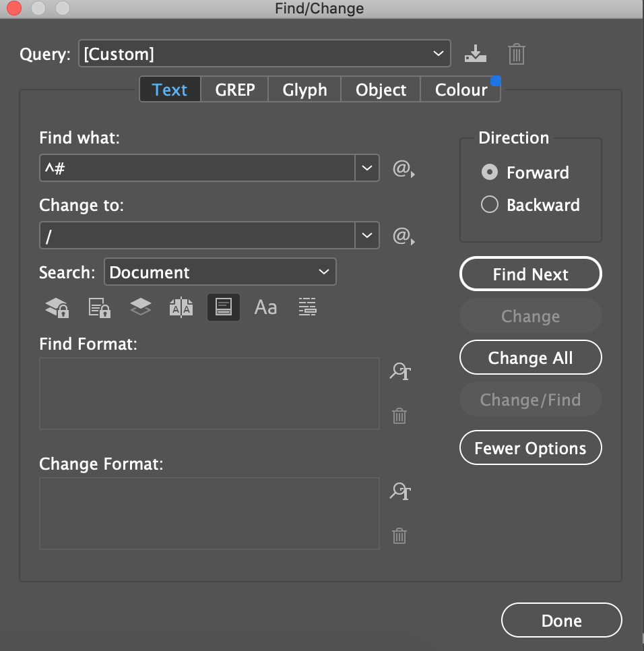
Task: Toggle case sensitive search
Action: click(265, 307)
